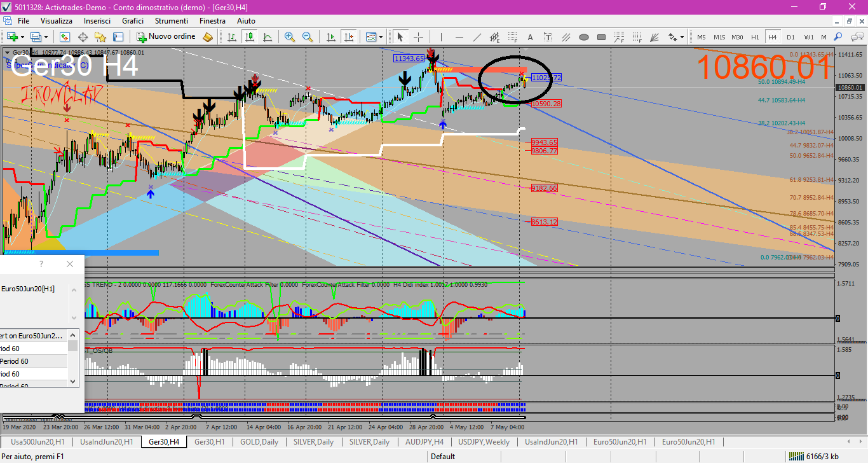868x463 pixels.
Task: Toggle Auto Scroll chart button
Action: pyautogui.click(x=330, y=37)
